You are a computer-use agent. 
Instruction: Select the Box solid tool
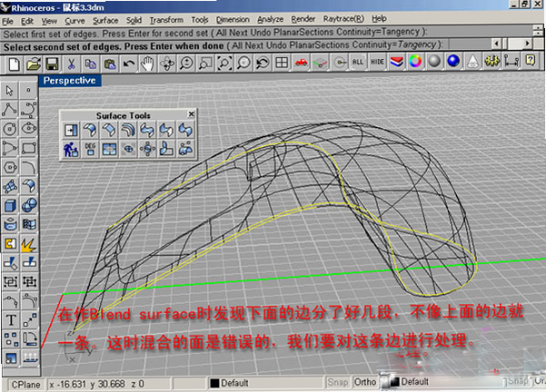[x=10, y=205]
